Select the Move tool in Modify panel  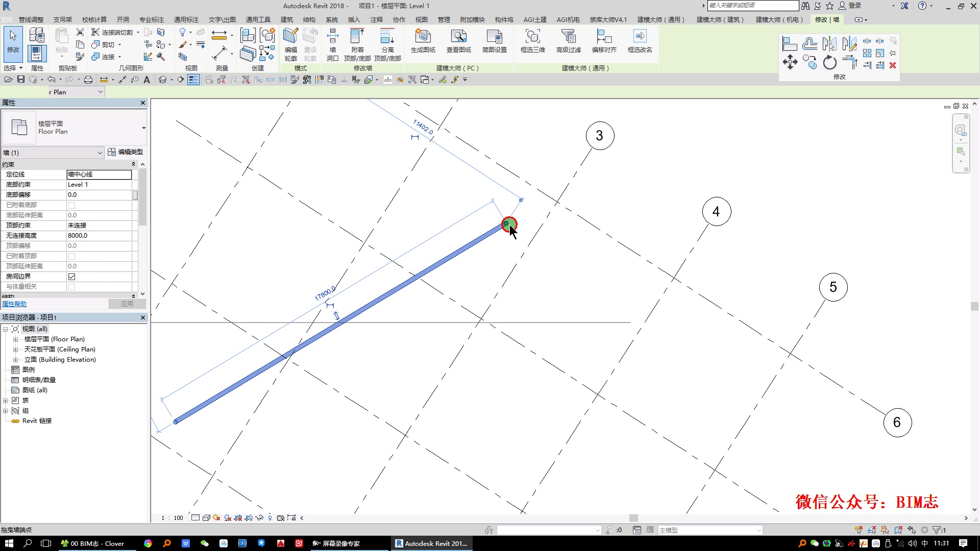tap(790, 63)
